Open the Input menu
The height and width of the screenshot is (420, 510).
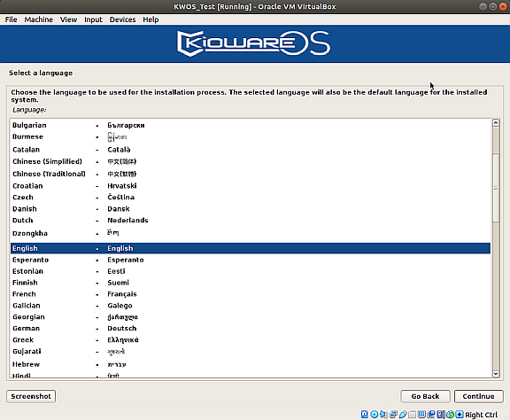[93, 19]
